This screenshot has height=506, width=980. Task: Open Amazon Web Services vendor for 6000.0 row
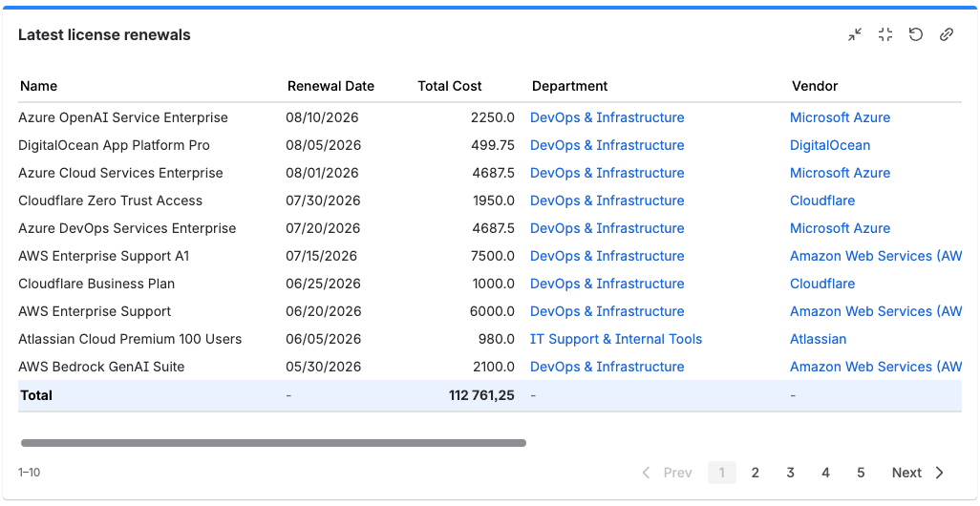(876, 311)
